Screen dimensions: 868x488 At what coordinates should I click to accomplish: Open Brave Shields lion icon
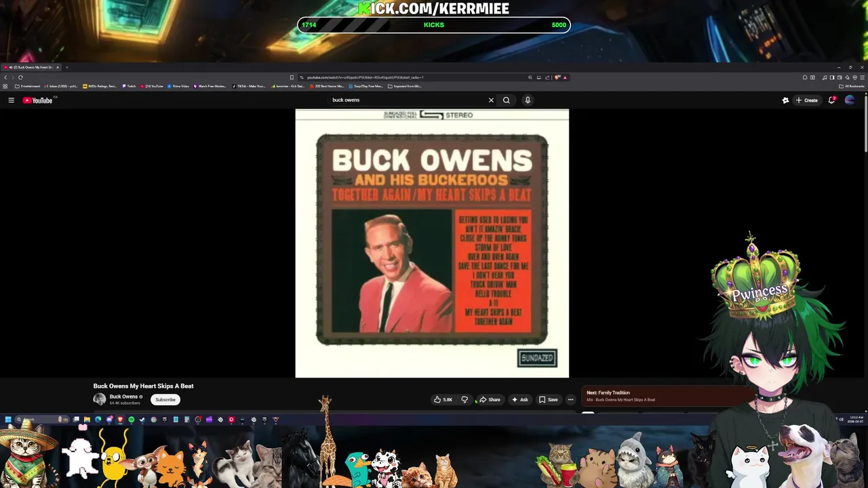(x=557, y=77)
